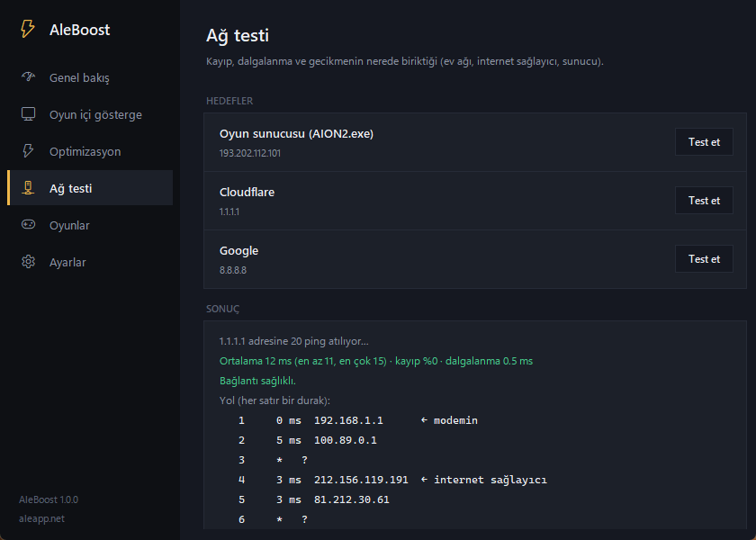756x540 pixels.
Task: Test the AION2.exe game server
Action: click(704, 142)
